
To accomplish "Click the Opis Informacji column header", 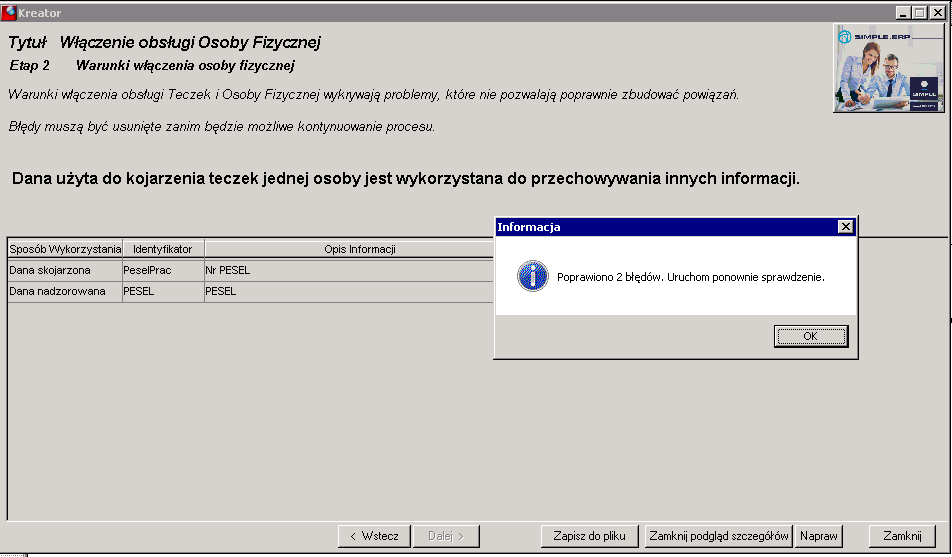I will pyautogui.click(x=359, y=249).
